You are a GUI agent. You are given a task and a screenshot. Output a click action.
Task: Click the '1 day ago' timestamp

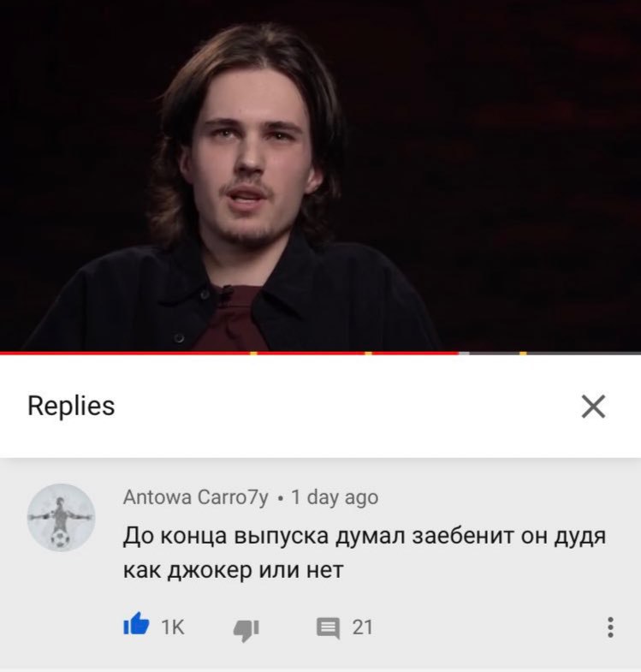click(x=335, y=497)
